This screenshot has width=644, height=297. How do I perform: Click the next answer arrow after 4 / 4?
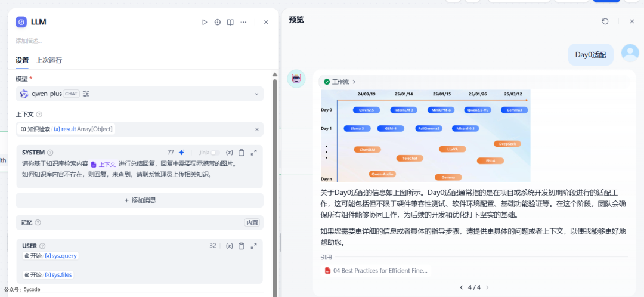click(487, 287)
